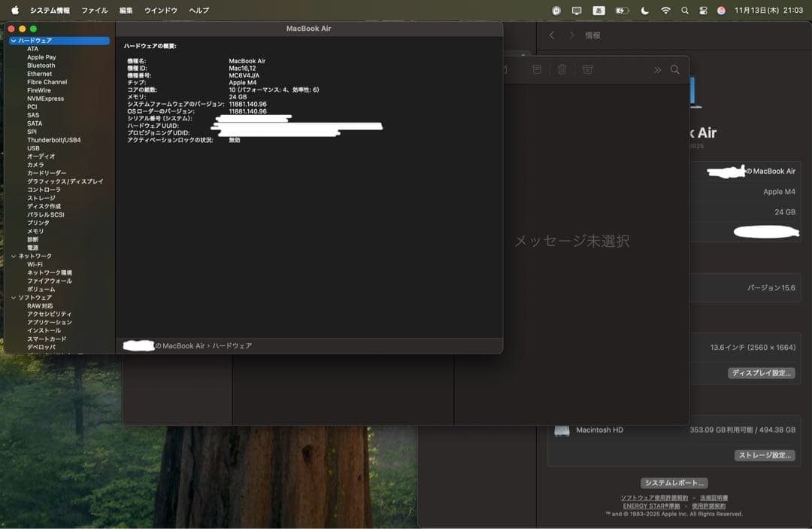
Task: Open Spotlight search from the menu bar
Action: tap(685, 10)
